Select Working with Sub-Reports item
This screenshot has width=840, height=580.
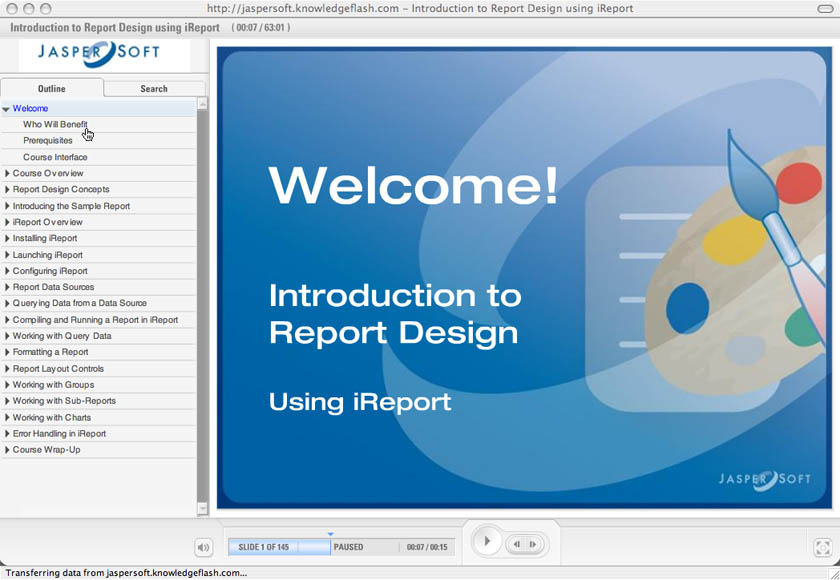pyautogui.click(x=64, y=401)
